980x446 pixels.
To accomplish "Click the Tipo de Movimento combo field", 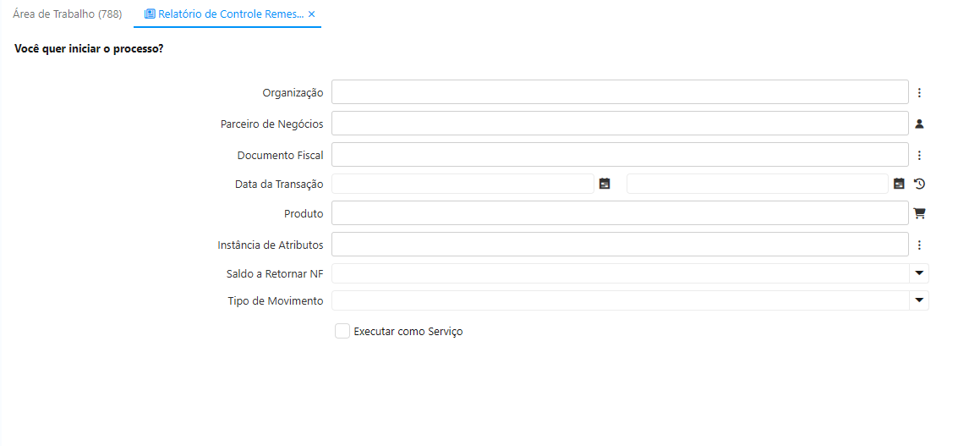I will 621,300.
